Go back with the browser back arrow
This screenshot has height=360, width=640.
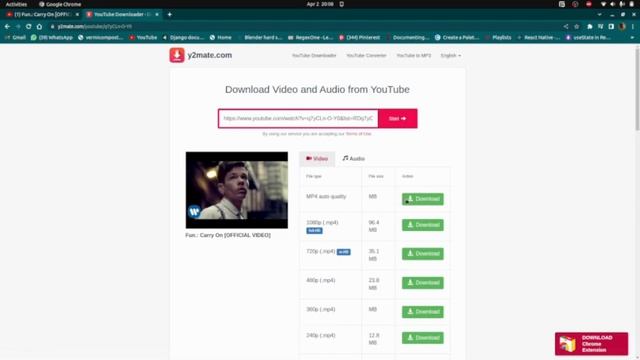[x=7, y=27]
